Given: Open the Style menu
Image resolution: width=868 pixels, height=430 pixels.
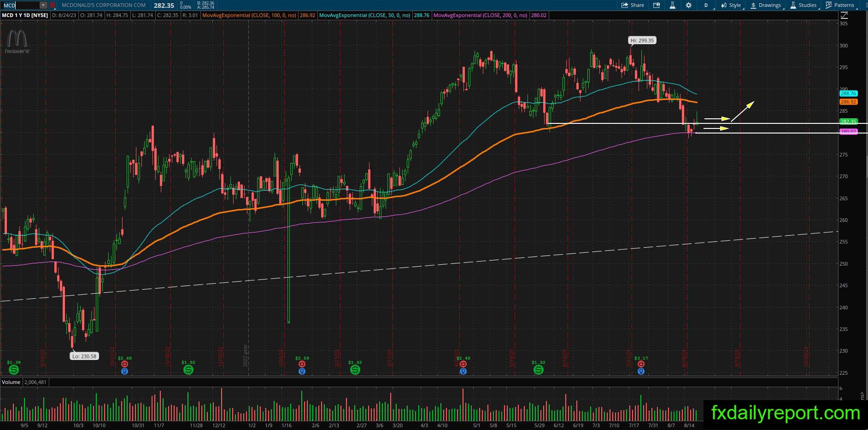Looking at the screenshot, I should click(731, 5).
